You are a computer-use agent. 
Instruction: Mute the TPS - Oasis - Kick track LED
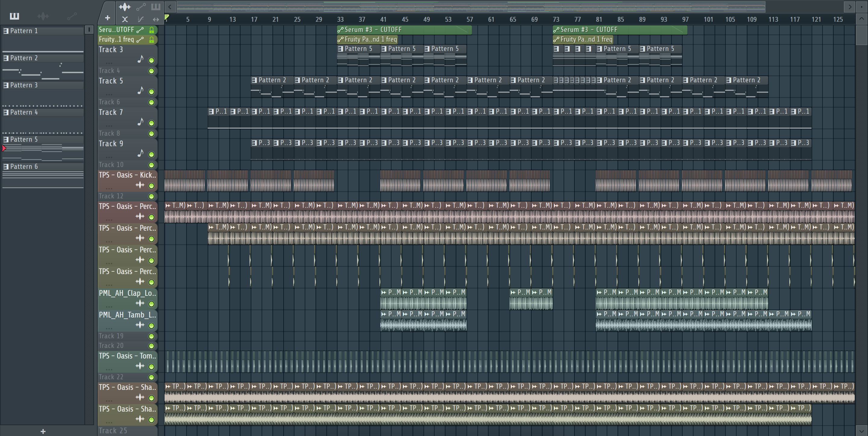(151, 186)
